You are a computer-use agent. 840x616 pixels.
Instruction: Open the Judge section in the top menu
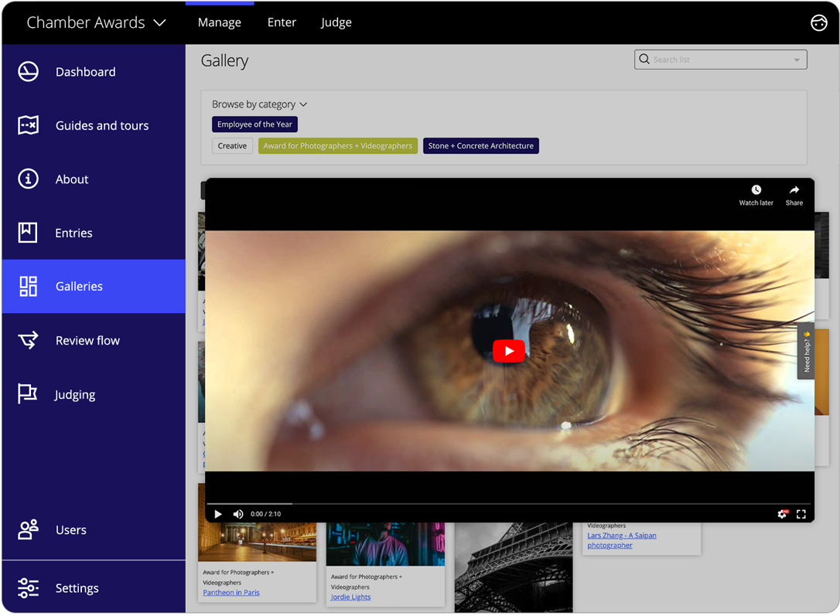click(x=336, y=22)
